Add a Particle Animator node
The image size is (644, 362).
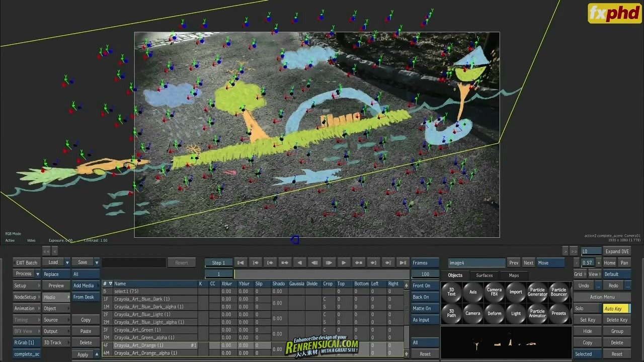pos(537,313)
